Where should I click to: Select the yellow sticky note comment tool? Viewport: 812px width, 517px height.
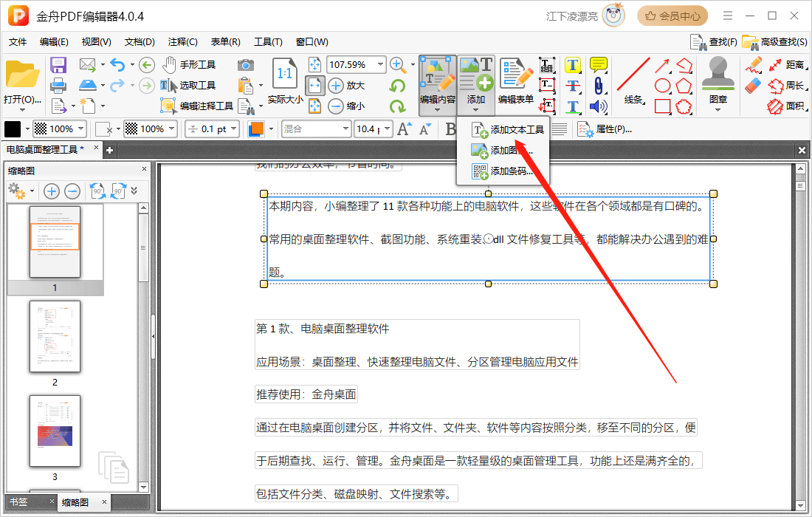pyautogui.click(x=598, y=65)
